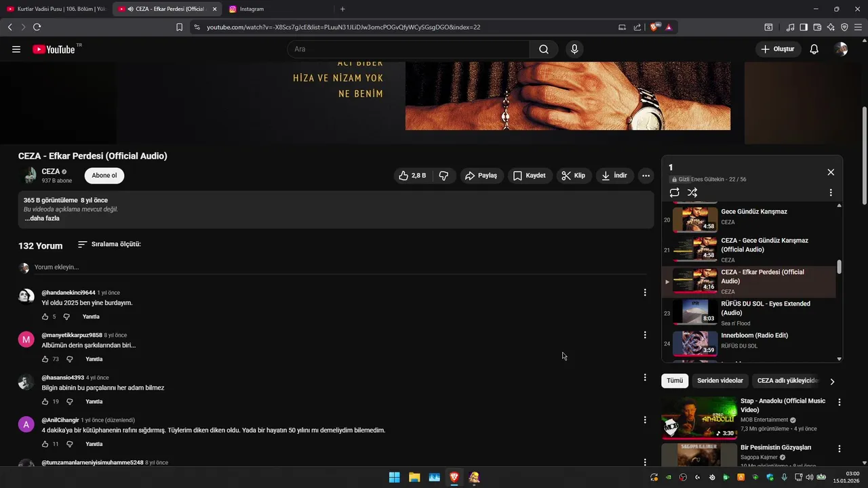Like handanekinci9644's comment
This screenshot has height=488, width=868.
click(45, 317)
